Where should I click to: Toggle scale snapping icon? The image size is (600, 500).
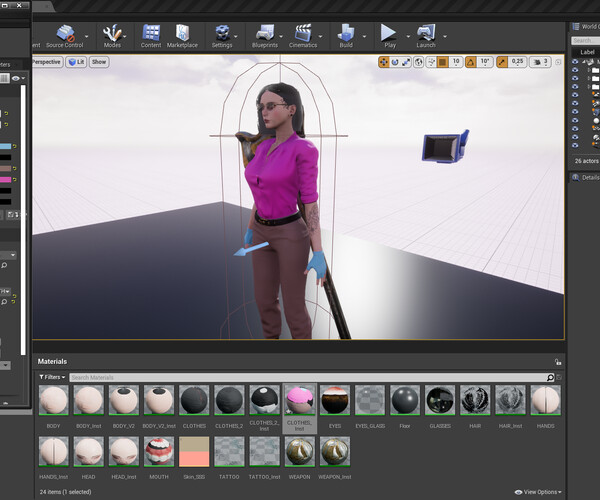[502, 62]
